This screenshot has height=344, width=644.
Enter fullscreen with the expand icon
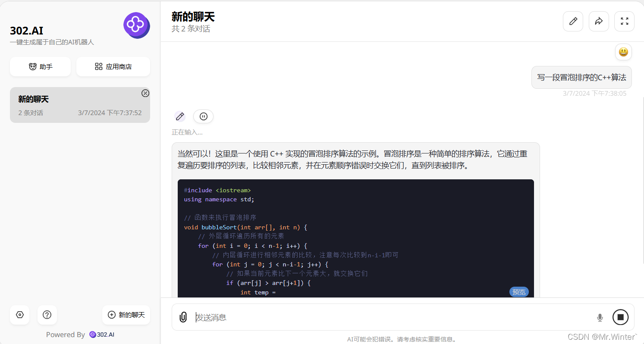[x=624, y=21]
